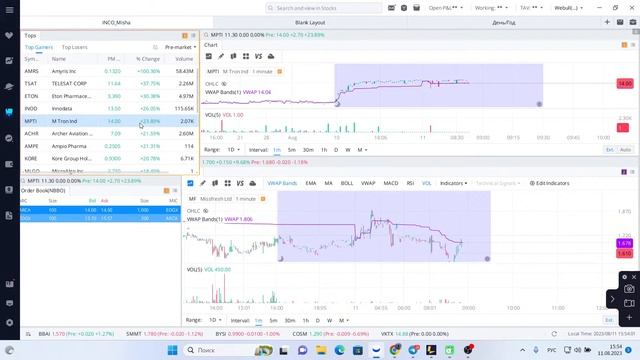Sort by the % Change column header
640x360 pixels.
click(x=148, y=59)
